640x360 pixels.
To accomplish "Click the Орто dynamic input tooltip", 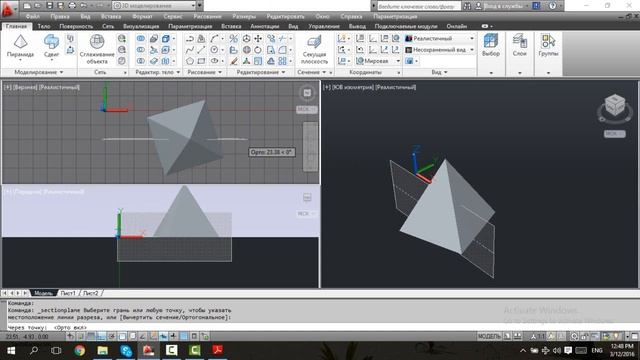I will click(272, 152).
